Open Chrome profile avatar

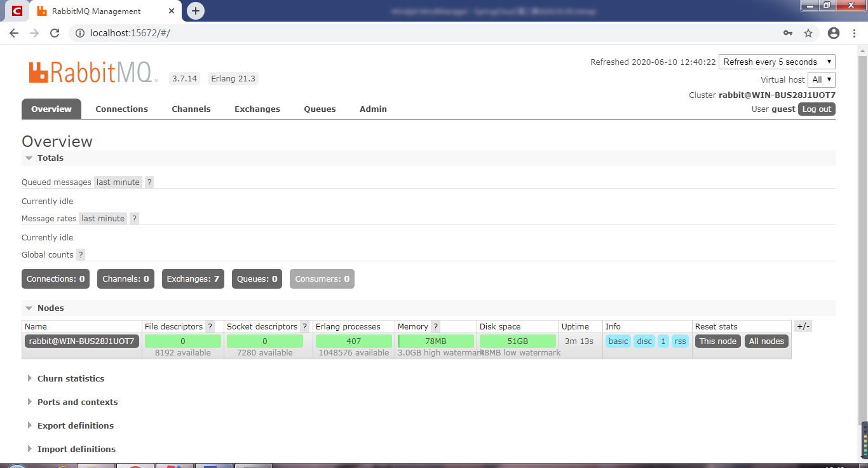click(834, 33)
